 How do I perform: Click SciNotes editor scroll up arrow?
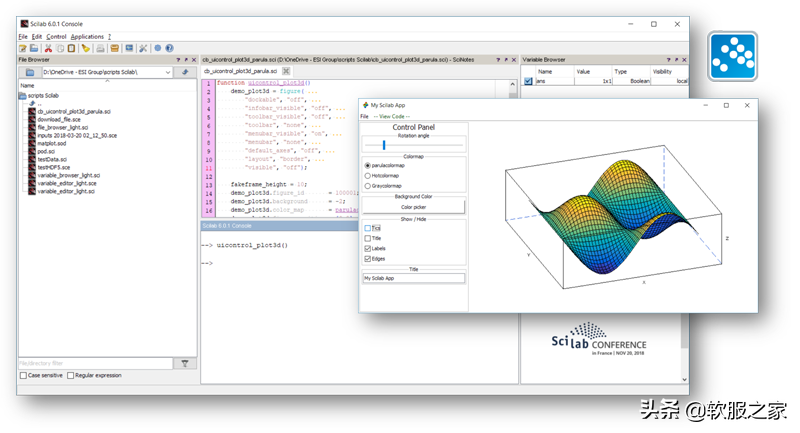(x=512, y=84)
